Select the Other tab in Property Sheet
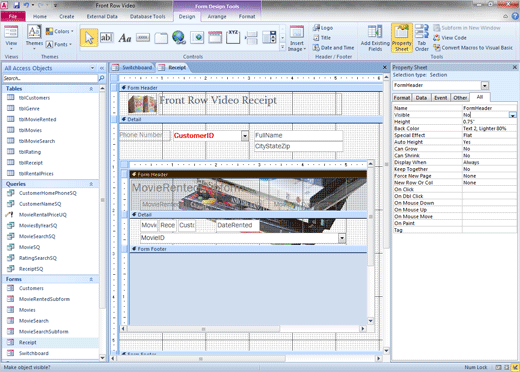Image resolution: width=520 pixels, height=372 pixels. point(460,98)
